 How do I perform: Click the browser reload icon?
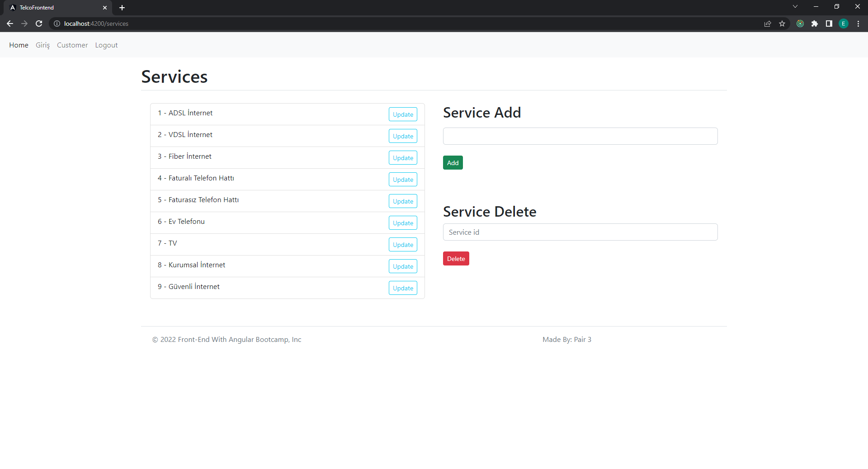39,24
